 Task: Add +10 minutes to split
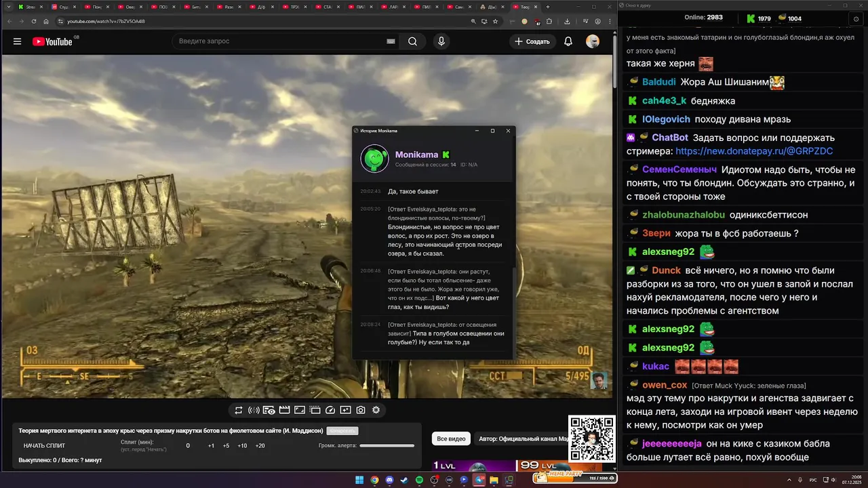coord(242,445)
